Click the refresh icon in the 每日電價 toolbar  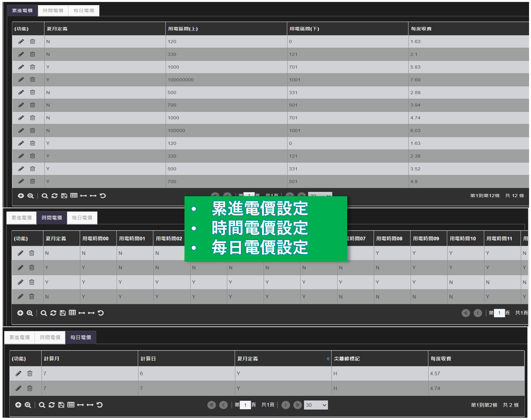pos(52,405)
